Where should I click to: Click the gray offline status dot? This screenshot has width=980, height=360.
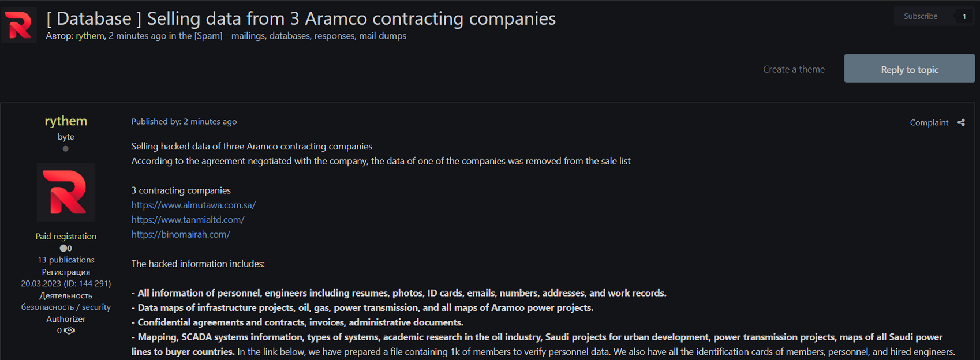(66, 149)
